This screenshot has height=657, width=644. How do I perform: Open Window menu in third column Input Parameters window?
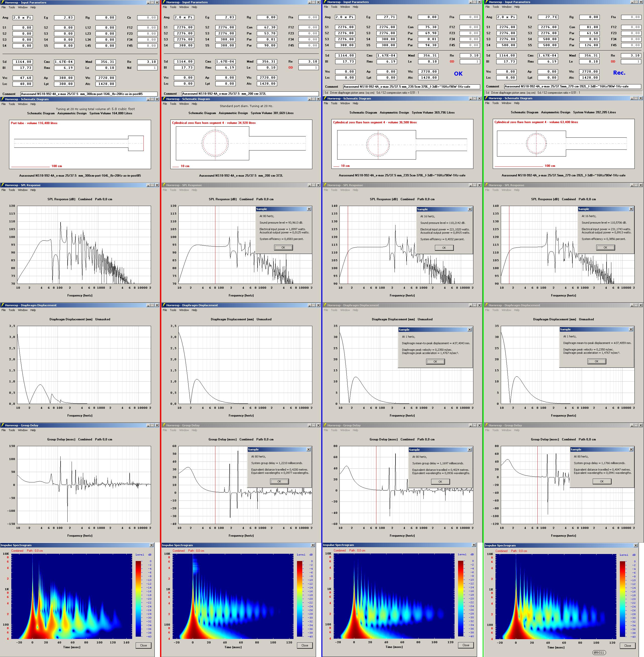pyautogui.click(x=345, y=7)
